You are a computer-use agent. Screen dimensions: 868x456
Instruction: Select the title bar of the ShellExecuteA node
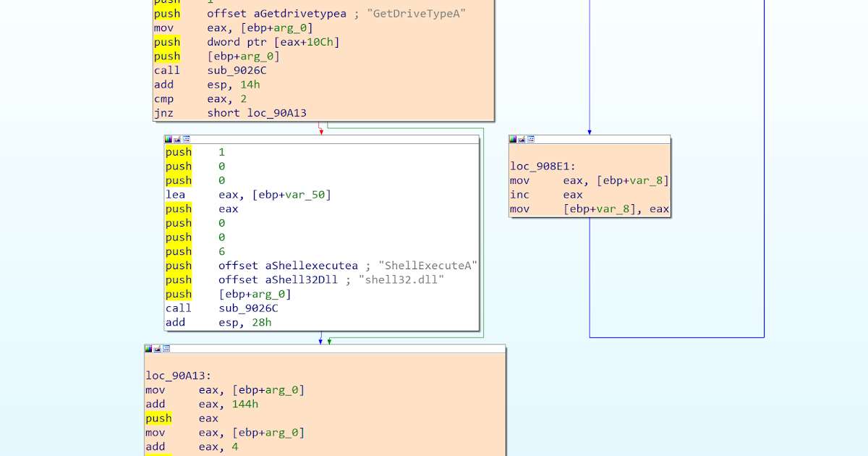321,139
